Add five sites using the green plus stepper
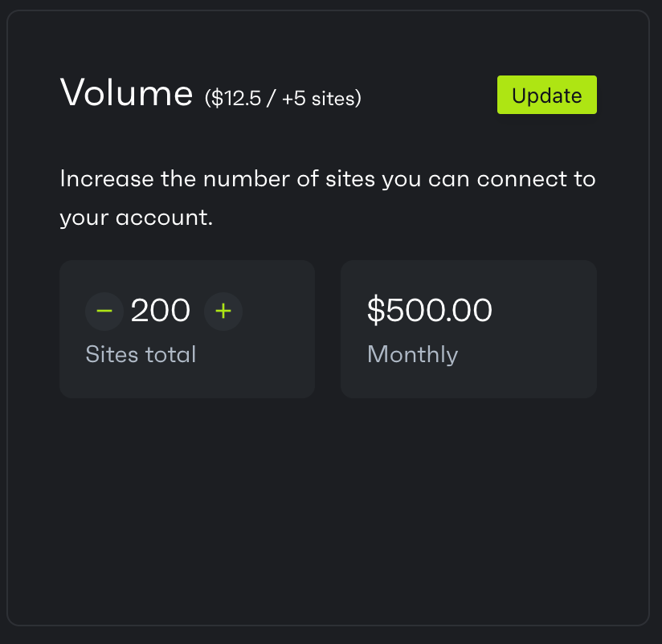Screen dimensions: 662x644 click(x=223, y=311)
